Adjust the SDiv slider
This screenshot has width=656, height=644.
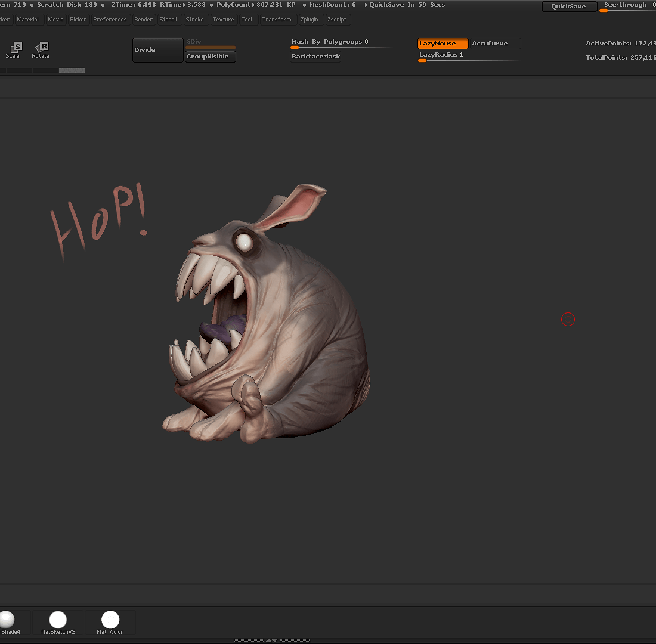pos(211,44)
